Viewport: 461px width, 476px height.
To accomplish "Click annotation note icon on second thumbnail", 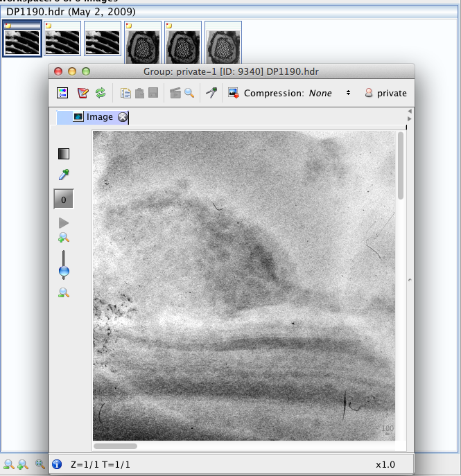I will click(49, 26).
